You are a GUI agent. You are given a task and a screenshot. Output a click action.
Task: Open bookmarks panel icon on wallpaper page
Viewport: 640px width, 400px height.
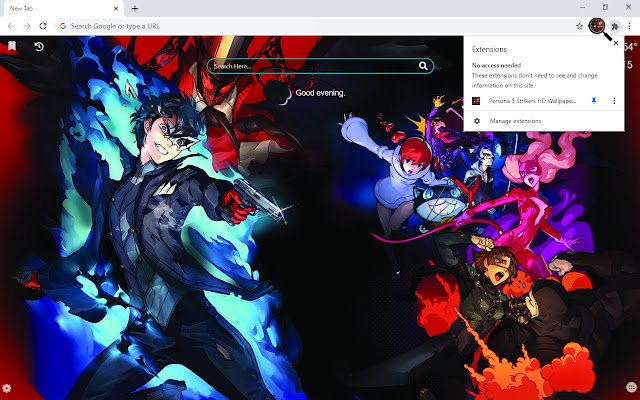click(12, 46)
